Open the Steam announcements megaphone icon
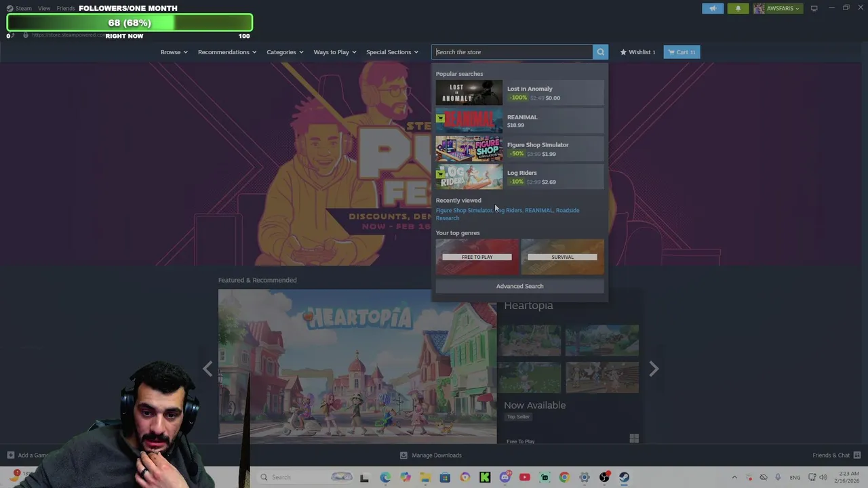The height and width of the screenshot is (488, 868). (712, 8)
